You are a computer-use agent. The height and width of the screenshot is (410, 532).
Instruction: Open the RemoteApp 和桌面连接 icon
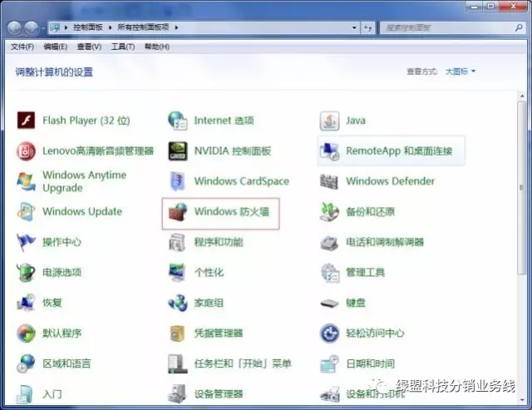329,151
